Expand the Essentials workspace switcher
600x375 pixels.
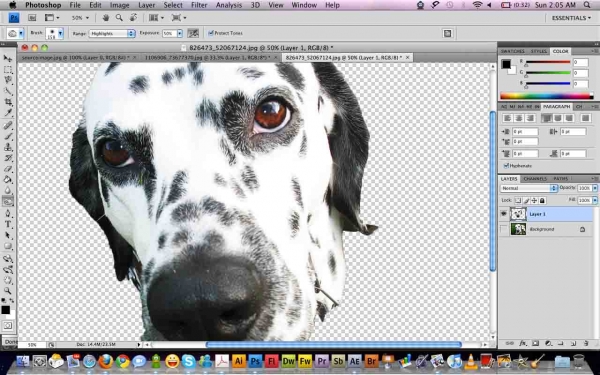coord(571,18)
